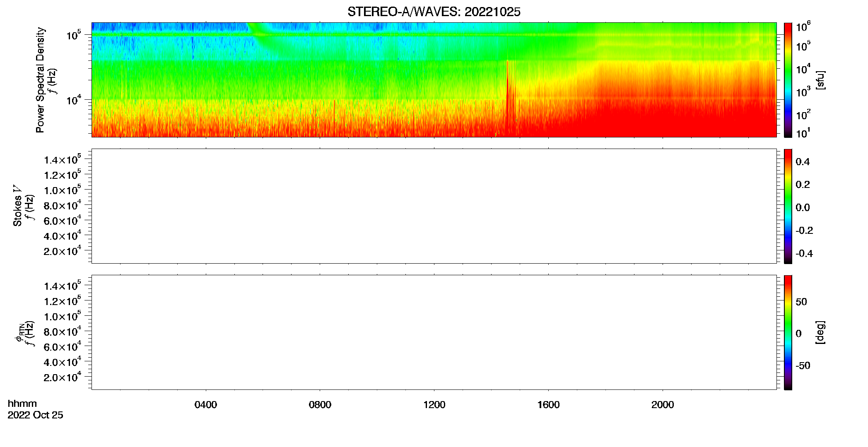Click the Stokes V colorbar
This screenshot has height=447, width=868.
[x=788, y=206]
